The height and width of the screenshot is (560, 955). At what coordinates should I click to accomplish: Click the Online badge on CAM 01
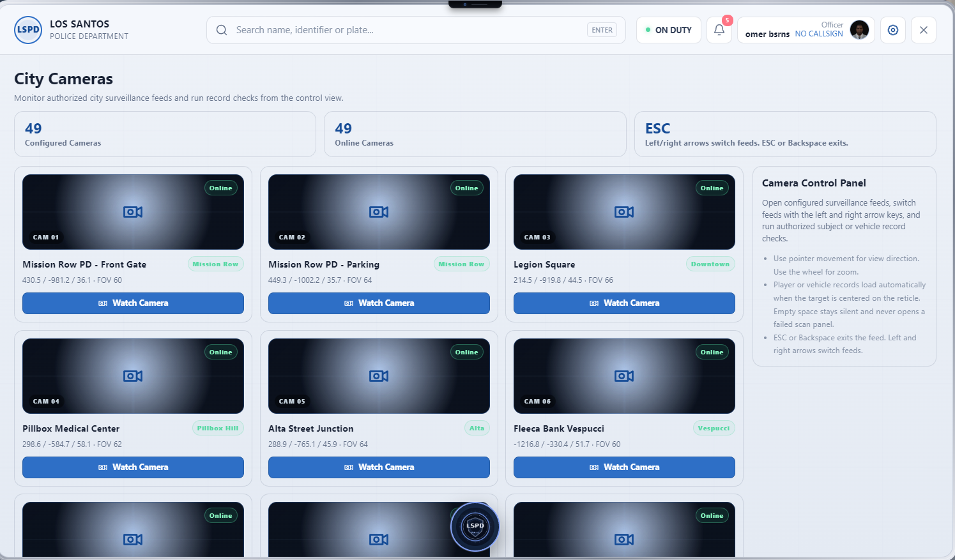tap(221, 188)
